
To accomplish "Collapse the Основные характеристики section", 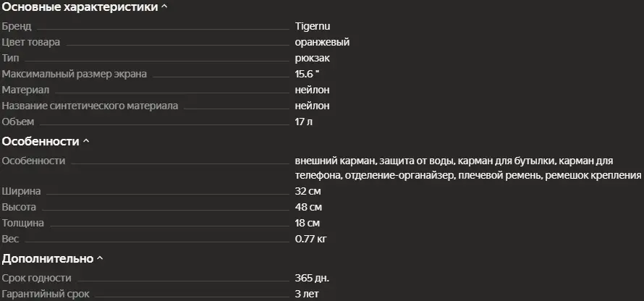I will (164, 7).
